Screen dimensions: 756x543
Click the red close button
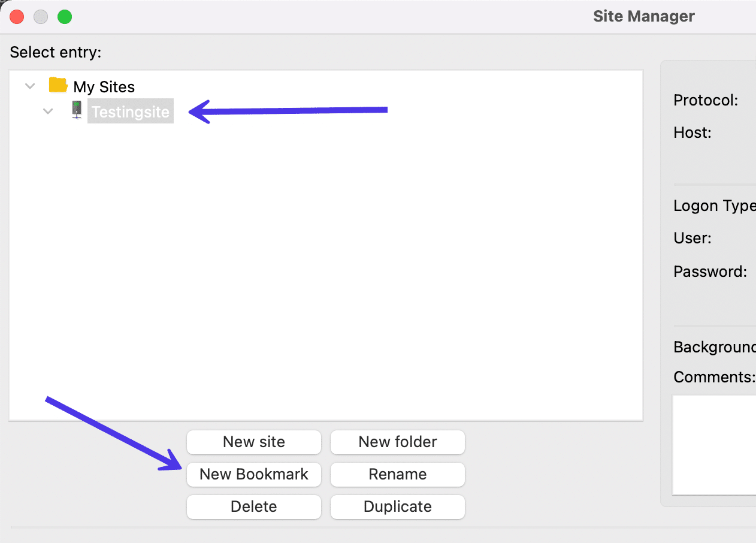(17, 16)
